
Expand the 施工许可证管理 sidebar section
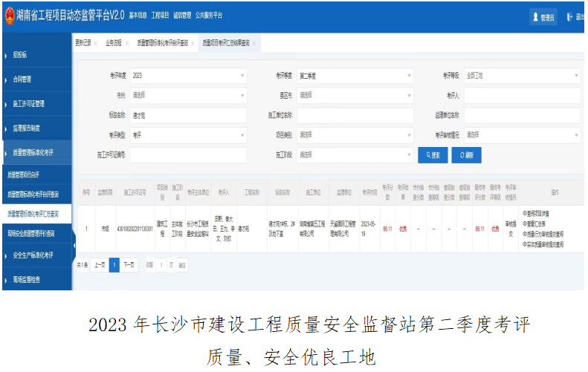coord(36,104)
